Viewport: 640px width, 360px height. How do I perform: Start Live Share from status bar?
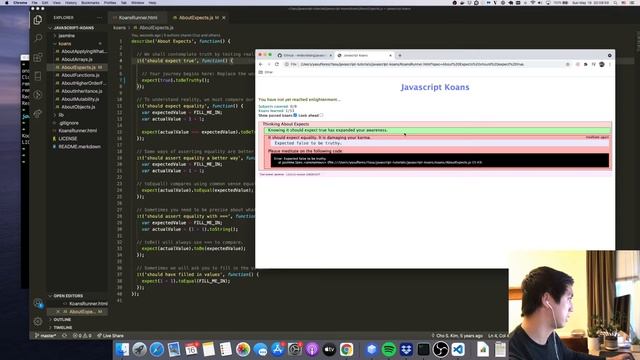(x=110, y=336)
